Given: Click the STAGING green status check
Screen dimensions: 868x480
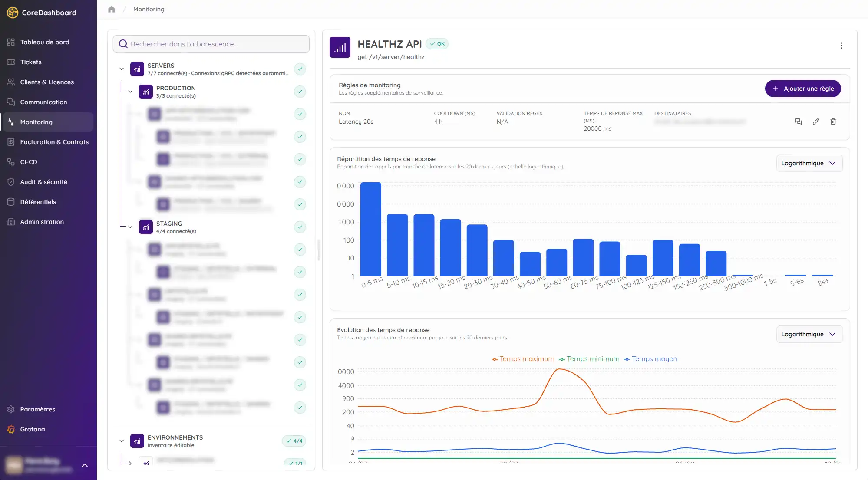Looking at the screenshot, I should tap(300, 227).
